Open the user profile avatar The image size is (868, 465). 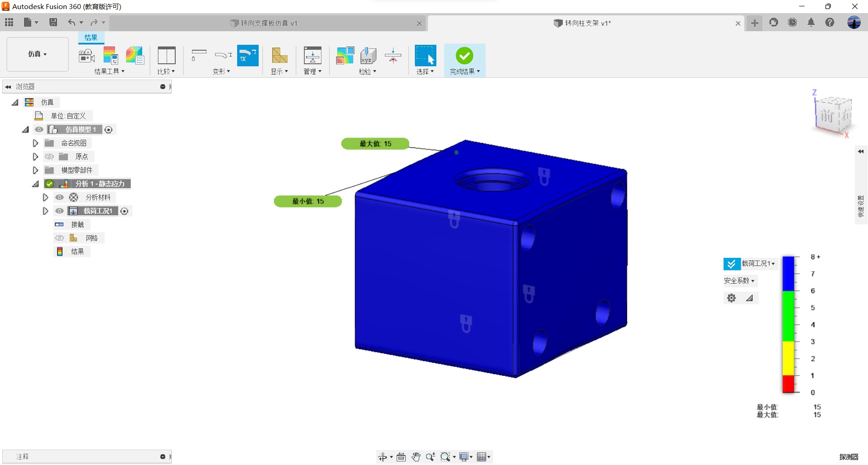coord(854,23)
